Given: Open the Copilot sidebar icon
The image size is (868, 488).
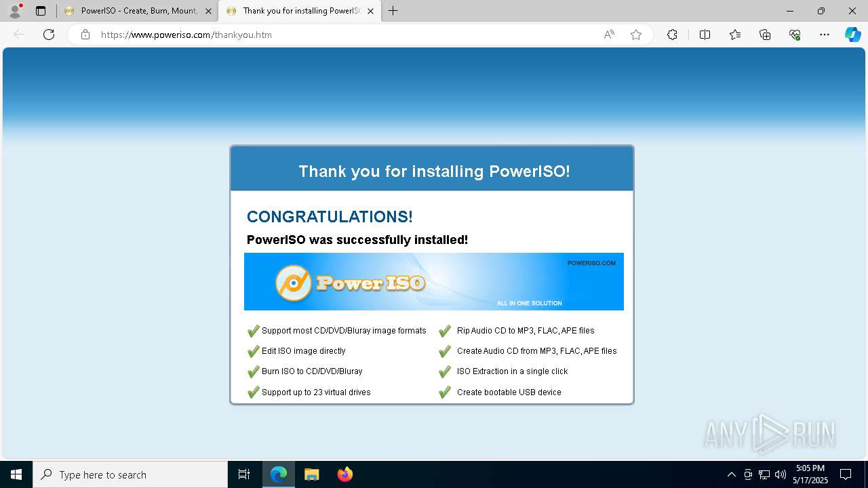Looking at the screenshot, I should pos(853,35).
